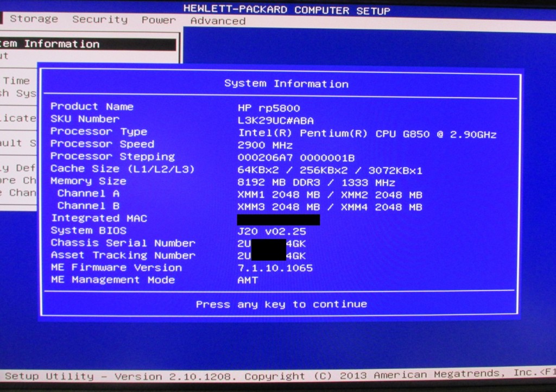The width and height of the screenshot is (556, 392).
Task: Click the 'Press any key to continue' prompt
Action: (281, 304)
